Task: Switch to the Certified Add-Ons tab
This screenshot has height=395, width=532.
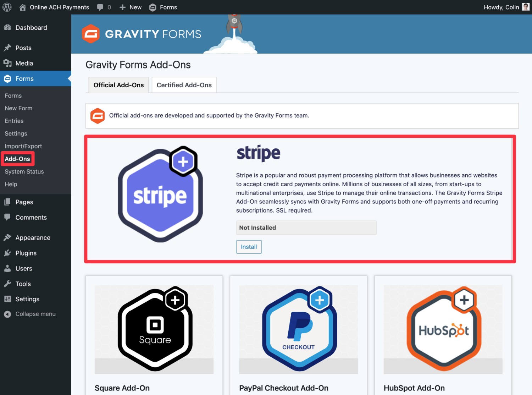Action: pyautogui.click(x=184, y=85)
